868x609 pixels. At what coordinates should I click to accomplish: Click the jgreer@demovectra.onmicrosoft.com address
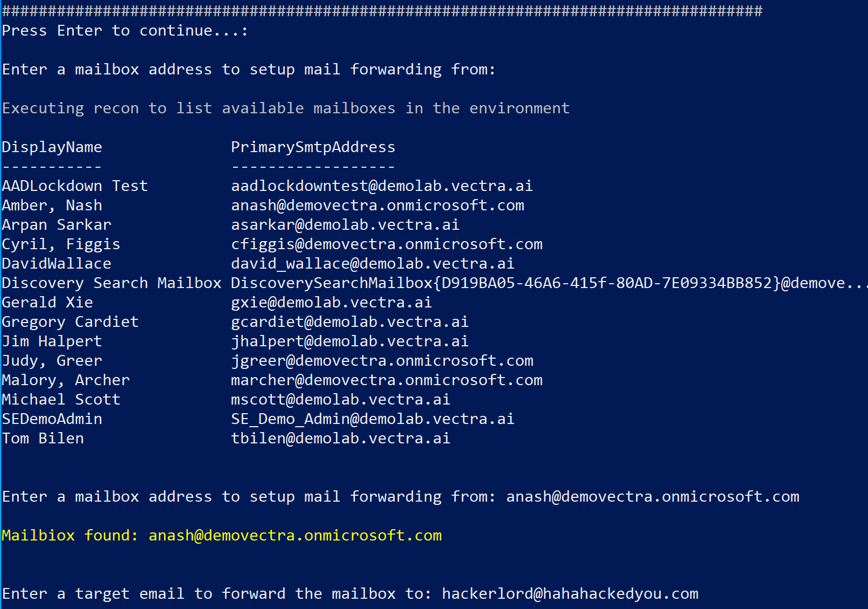(382, 361)
